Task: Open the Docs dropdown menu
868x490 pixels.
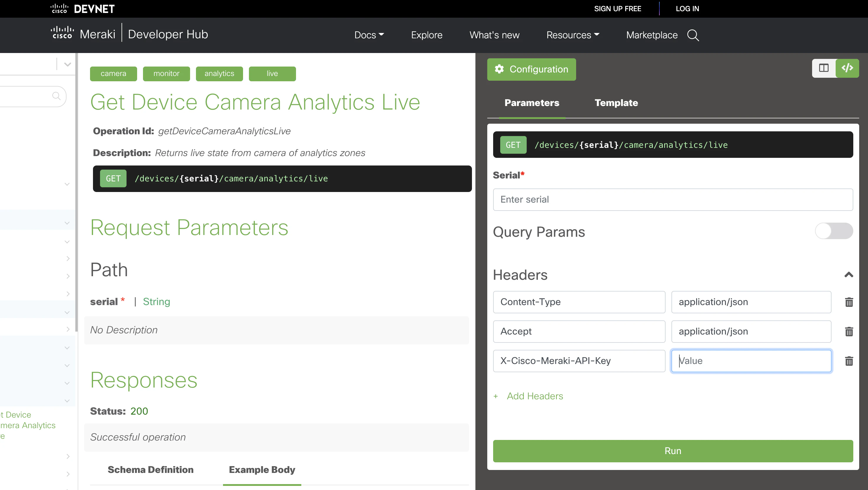Action: pos(369,35)
